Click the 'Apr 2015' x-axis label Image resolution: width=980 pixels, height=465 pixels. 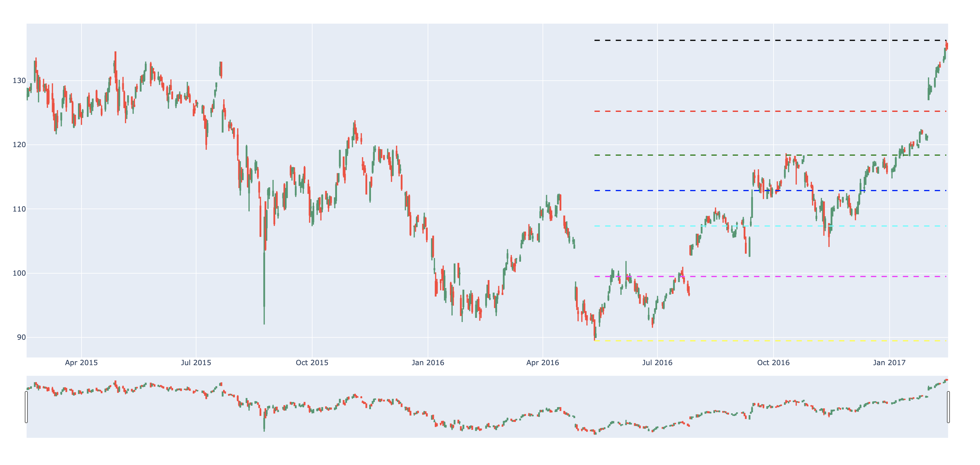[x=82, y=363]
